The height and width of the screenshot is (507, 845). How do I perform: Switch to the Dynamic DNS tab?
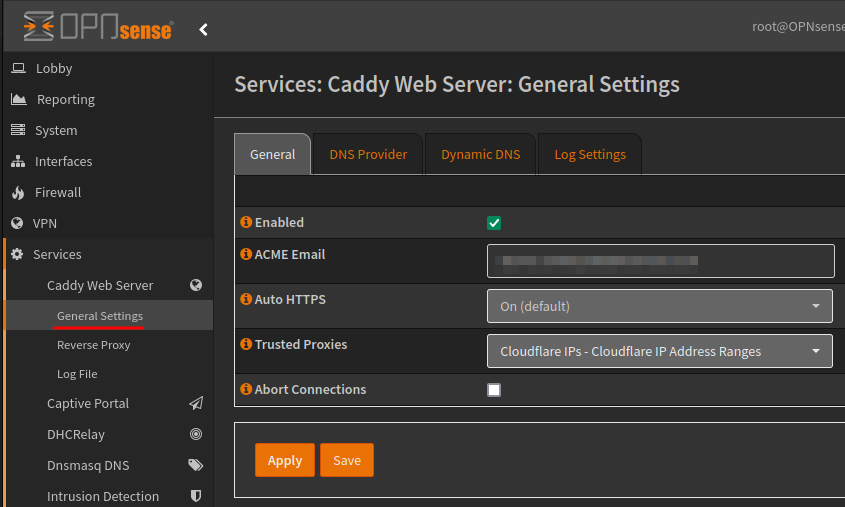[480, 154]
